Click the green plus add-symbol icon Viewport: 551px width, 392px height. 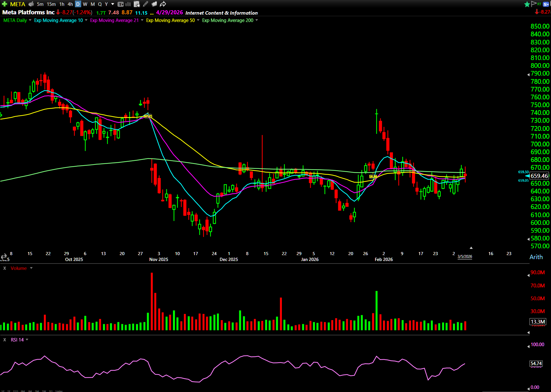pyautogui.click(x=4, y=4)
